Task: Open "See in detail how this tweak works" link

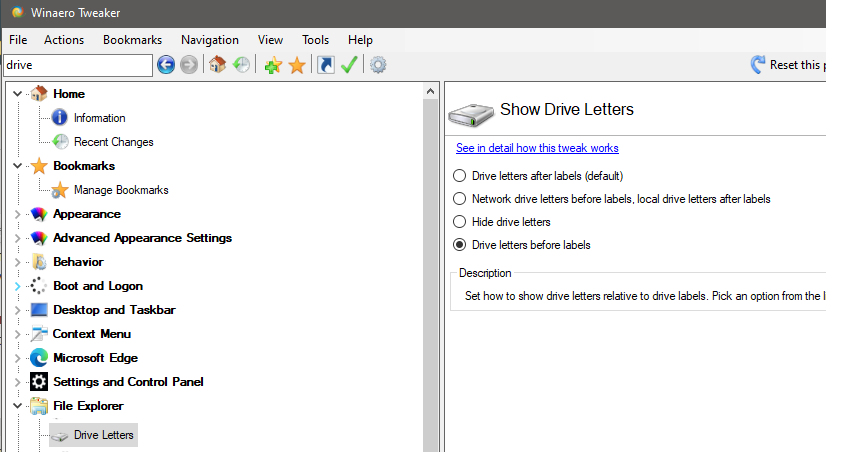Action: pyautogui.click(x=537, y=148)
